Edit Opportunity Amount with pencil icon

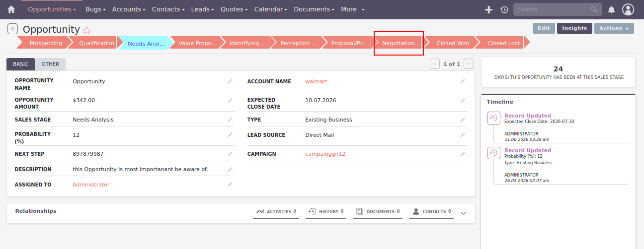[230, 101]
